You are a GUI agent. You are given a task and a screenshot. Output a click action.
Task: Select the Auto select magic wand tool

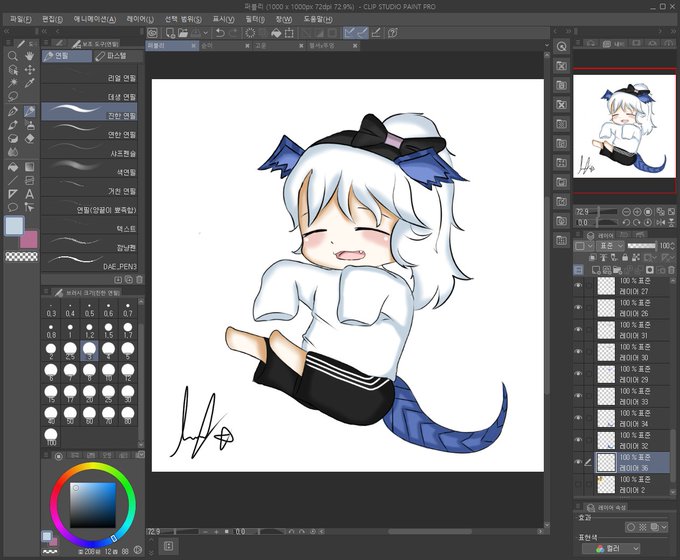13,83
